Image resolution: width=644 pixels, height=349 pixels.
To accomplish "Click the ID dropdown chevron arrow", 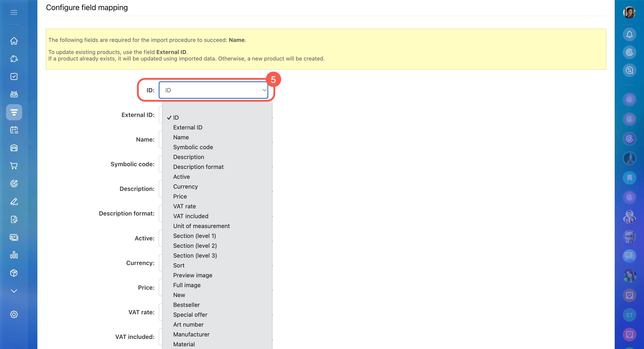I will (264, 90).
